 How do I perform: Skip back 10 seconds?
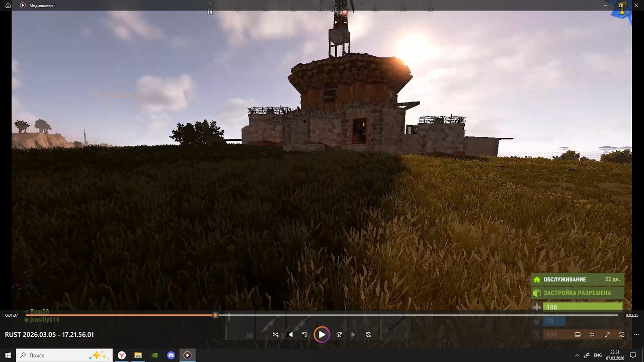pos(305,334)
